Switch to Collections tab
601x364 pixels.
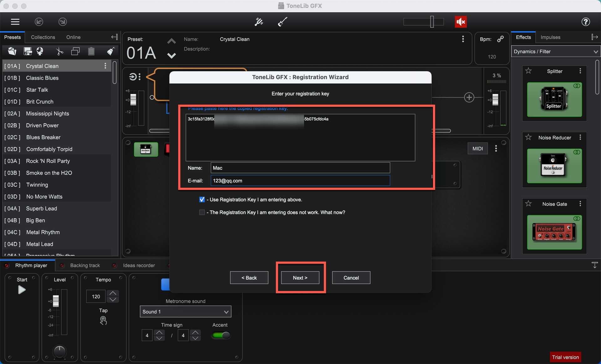point(43,37)
